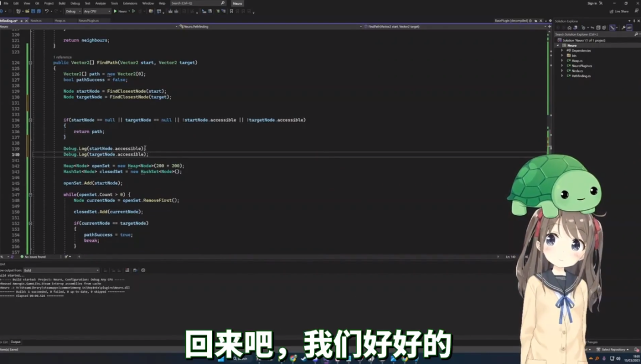Open the FindPath member navigation dropdown
This screenshot has height=364, width=641.
pyautogui.click(x=455, y=27)
